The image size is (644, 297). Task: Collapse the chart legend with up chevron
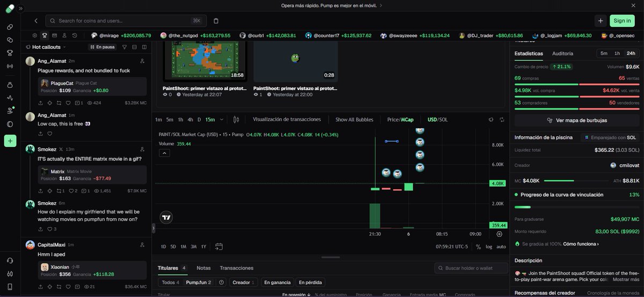coord(165,153)
